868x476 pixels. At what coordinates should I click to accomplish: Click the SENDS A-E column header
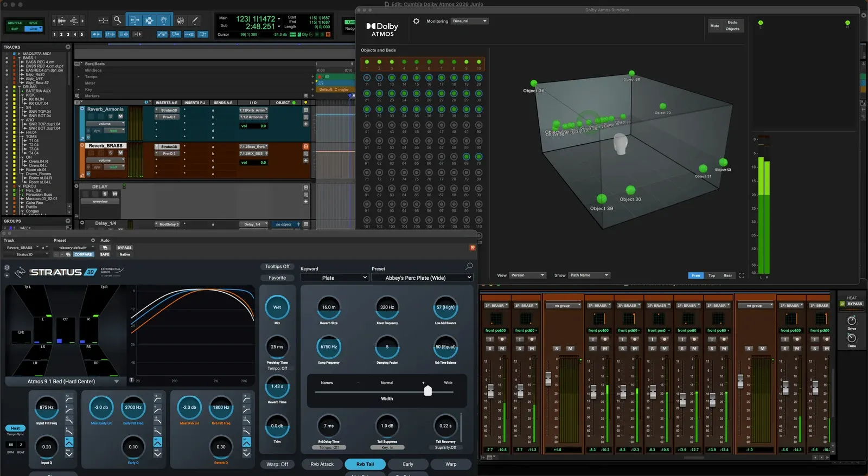coord(223,102)
